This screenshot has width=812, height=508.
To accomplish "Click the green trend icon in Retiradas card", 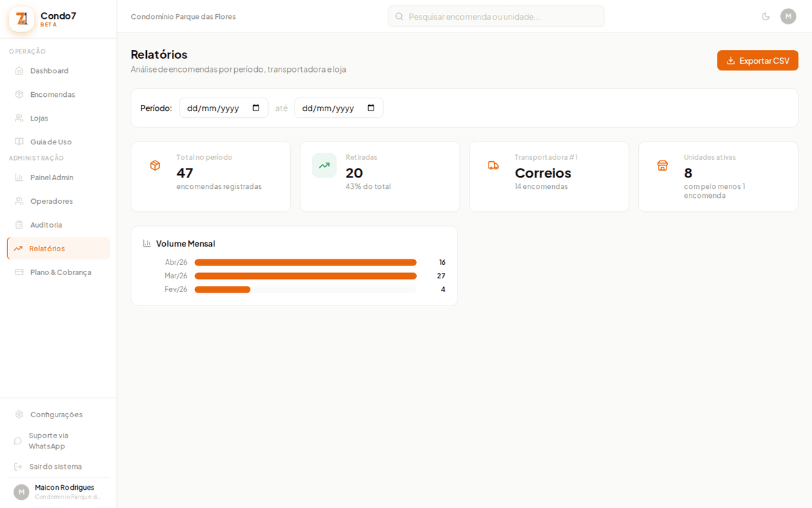I will 324,165.
